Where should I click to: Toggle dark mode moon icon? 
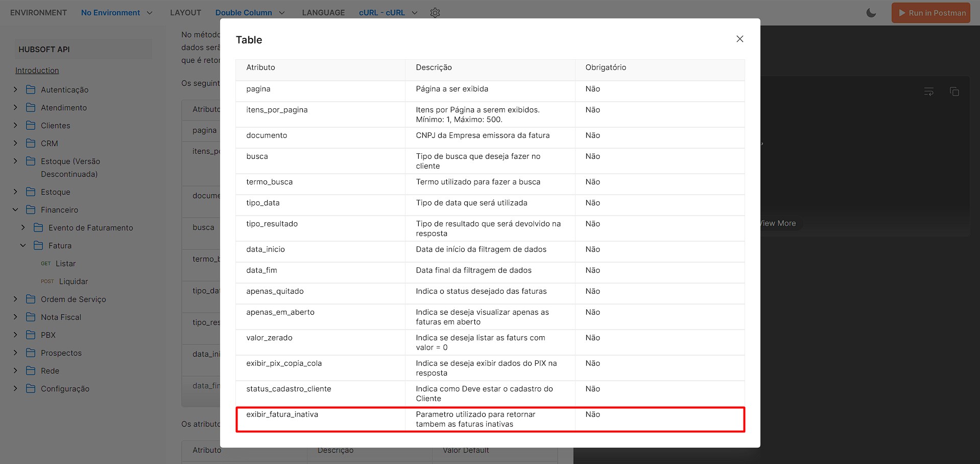(871, 13)
